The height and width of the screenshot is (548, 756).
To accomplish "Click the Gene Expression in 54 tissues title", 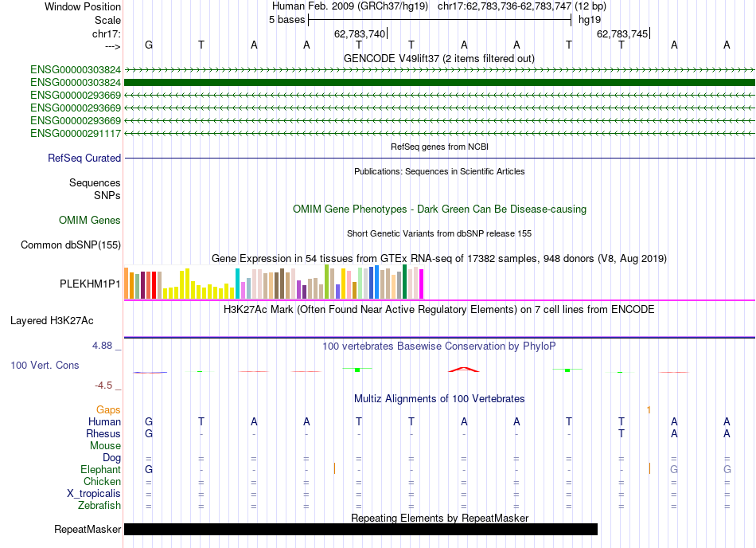I will point(439,259).
